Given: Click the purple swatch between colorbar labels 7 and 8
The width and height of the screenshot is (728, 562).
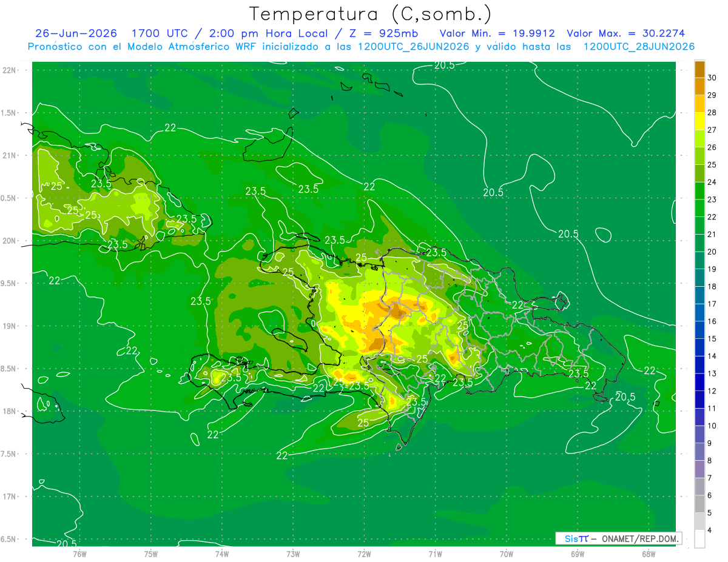Looking at the screenshot, I should (x=699, y=469).
